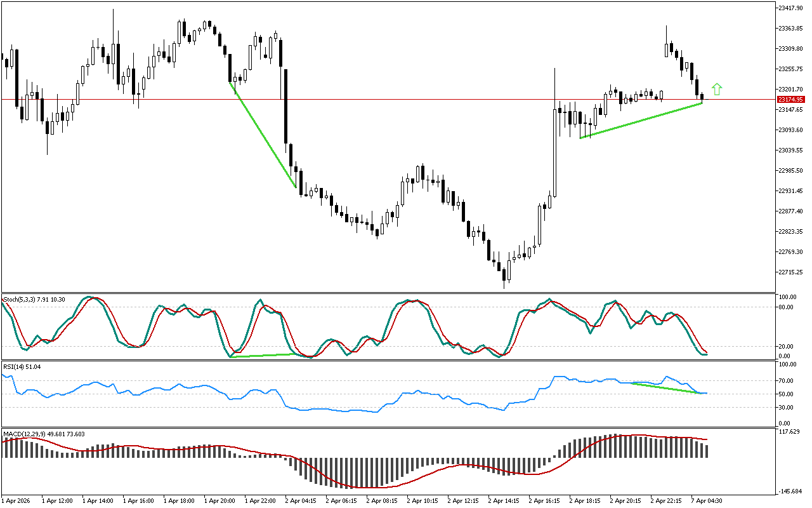This screenshot has width=812, height=508.
Task: Click the '7 Apr 04:30' time axis label
Action: point(705,500)
